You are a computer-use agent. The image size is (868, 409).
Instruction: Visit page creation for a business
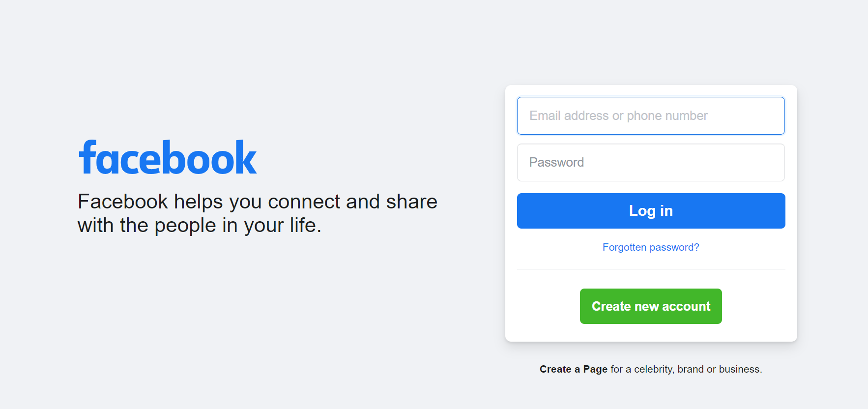[x=573, y=369]
